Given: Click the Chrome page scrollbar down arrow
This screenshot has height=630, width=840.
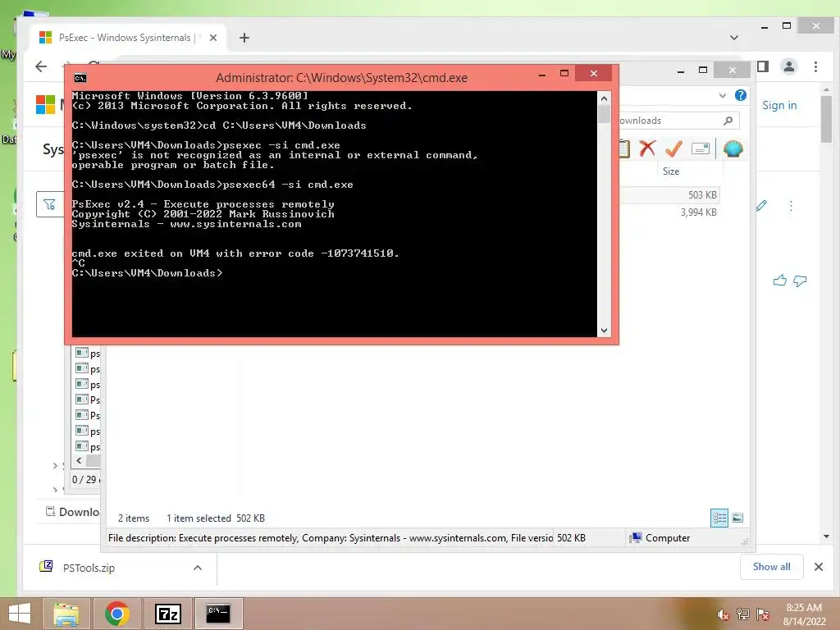Looking at the screenshot, I should [x=825, y=536].
